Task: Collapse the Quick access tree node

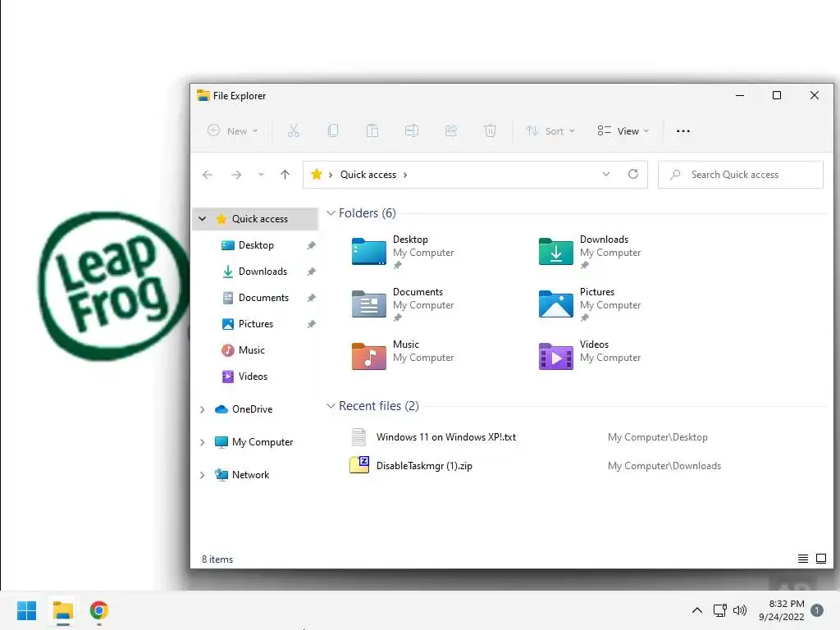Action: 202,218
